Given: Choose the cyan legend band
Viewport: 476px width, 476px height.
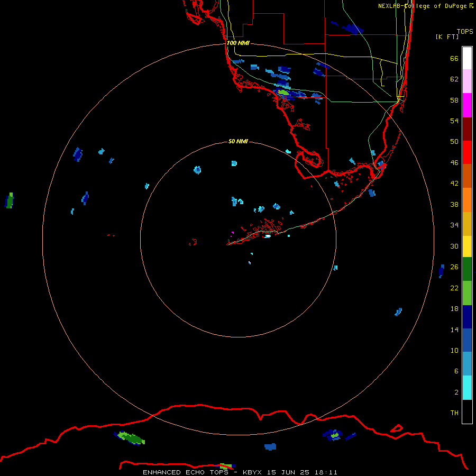Looking at the screenshot, I should pyautogui.click(x=467, y=388).
